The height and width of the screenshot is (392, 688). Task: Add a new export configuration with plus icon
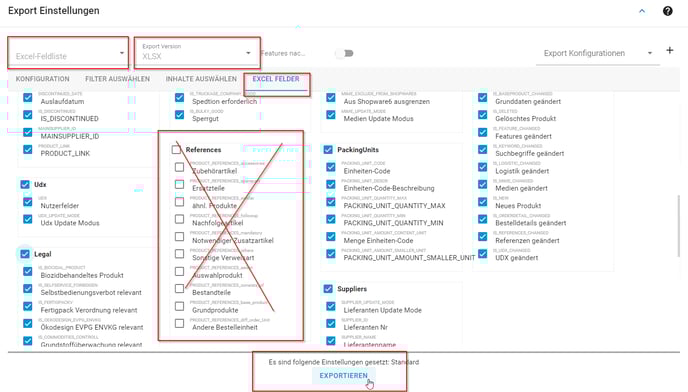pos(670,50)
